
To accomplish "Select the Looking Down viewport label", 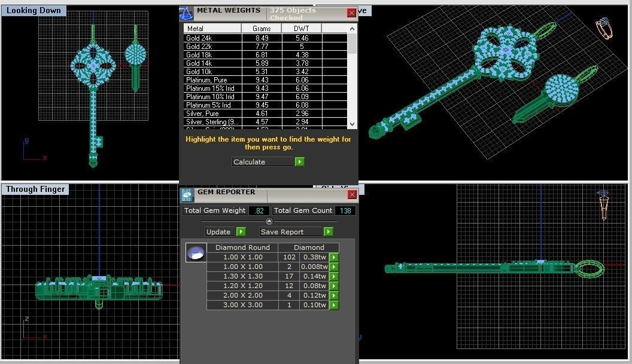I will [x=34, y=11].
